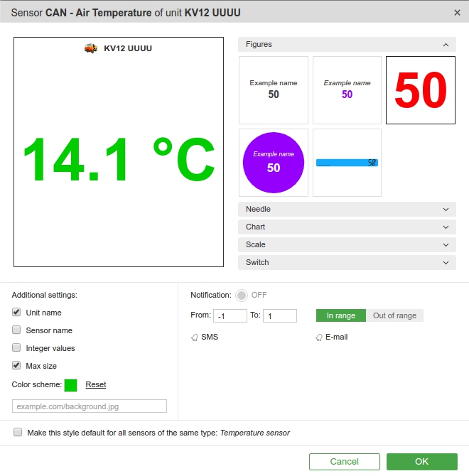The image size is (469, 476).
Task: Click the E-mail notification icon
Action: click(319, 337)
